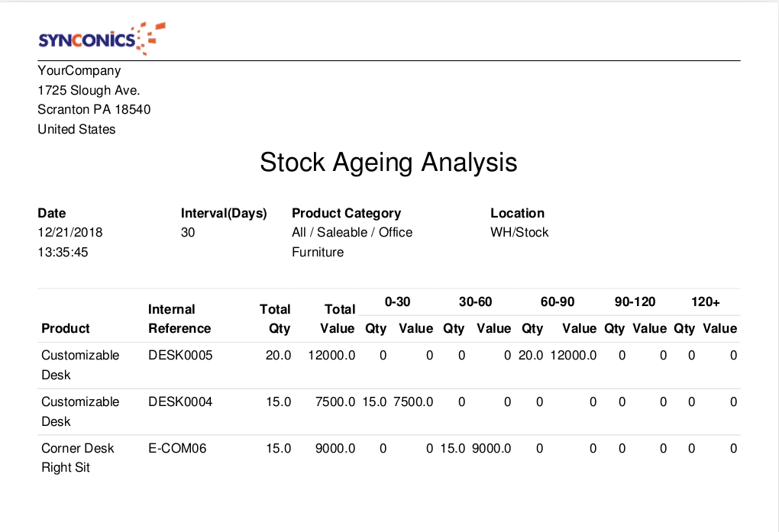Image resolution: width=779 pixels, height=532 pixels.
Task: Click the 0-30 ageing range header
Action: coord(397,301)
